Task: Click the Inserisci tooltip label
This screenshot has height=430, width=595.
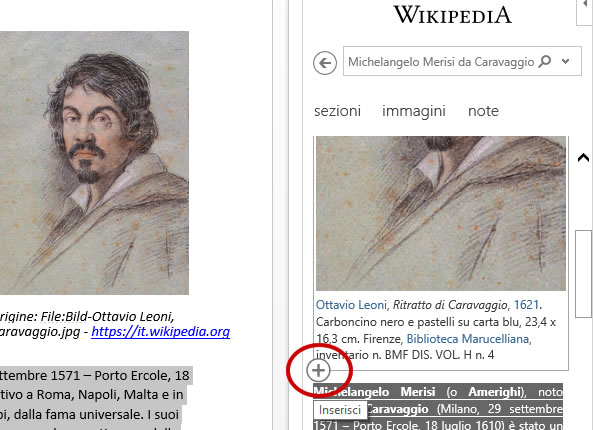Action: pos(340,410)
